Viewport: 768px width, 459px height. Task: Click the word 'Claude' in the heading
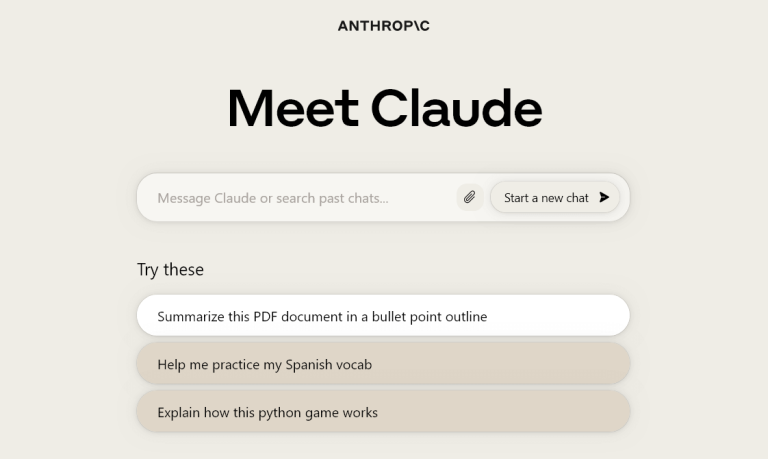(456, 108)
